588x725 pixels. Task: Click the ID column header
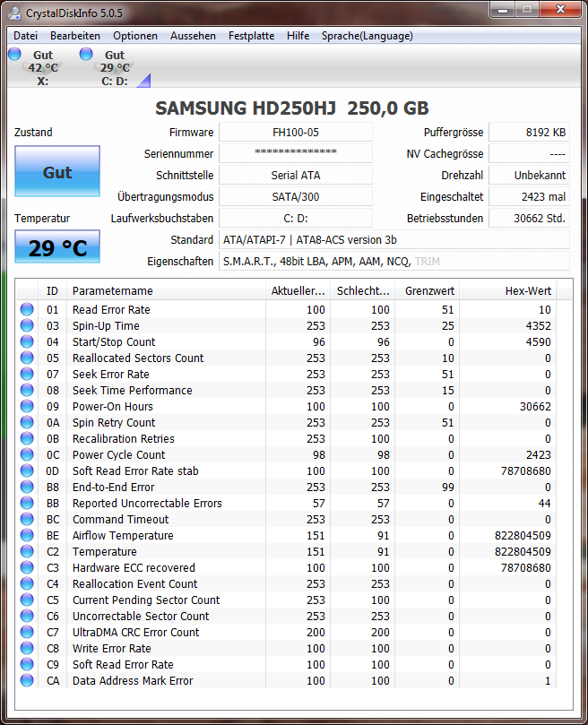(52, 291)
